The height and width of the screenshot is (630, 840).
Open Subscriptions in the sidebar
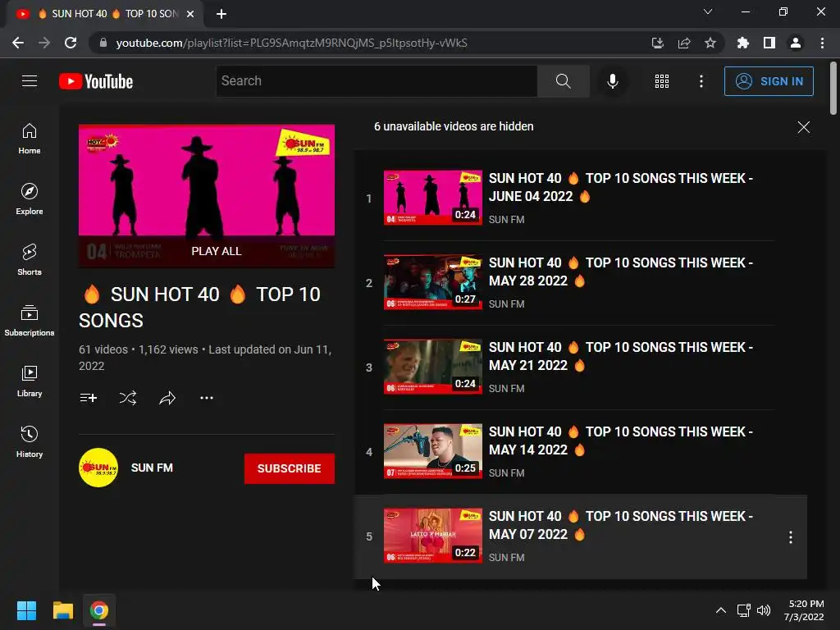tap(30, 321)
